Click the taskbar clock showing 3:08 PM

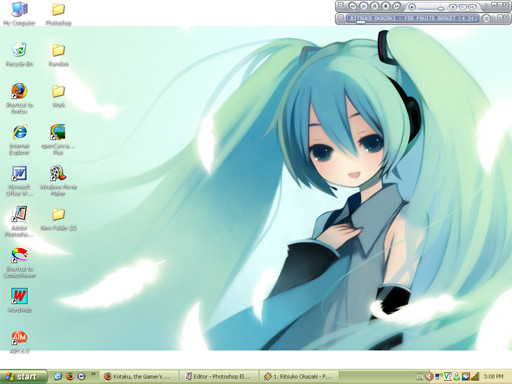click(x=493, y=377)
